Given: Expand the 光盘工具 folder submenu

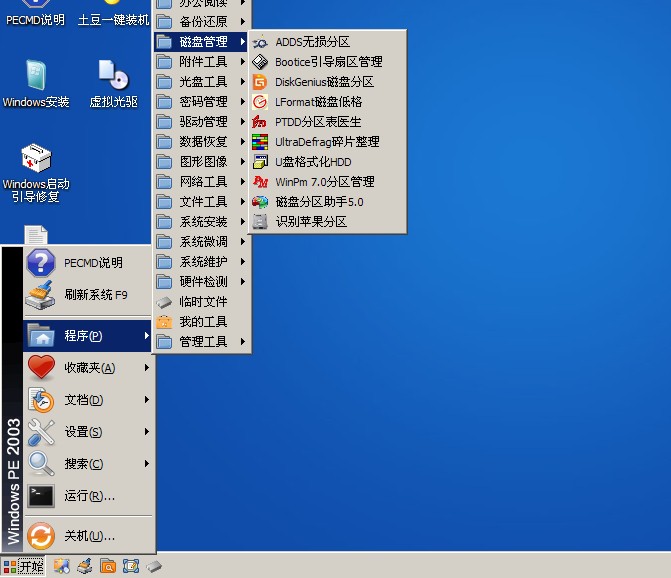Looking at the screenshot, I should click(x=202, y=82).
